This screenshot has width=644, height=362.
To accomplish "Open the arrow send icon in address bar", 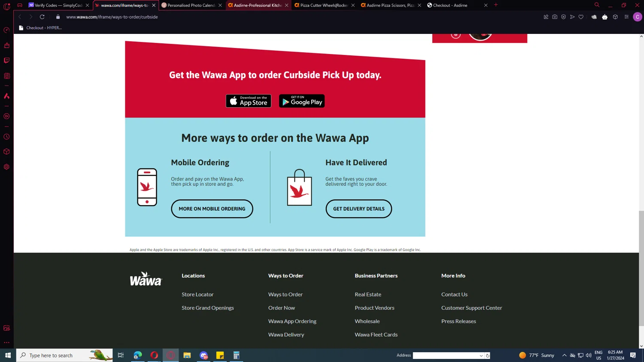I will tap(572, 17).
